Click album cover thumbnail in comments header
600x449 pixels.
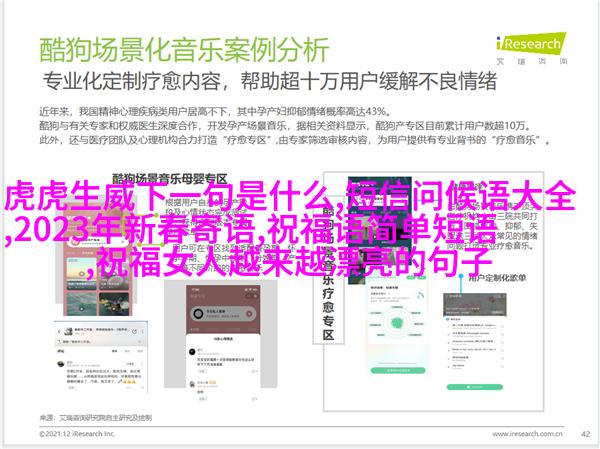point(68,331)
